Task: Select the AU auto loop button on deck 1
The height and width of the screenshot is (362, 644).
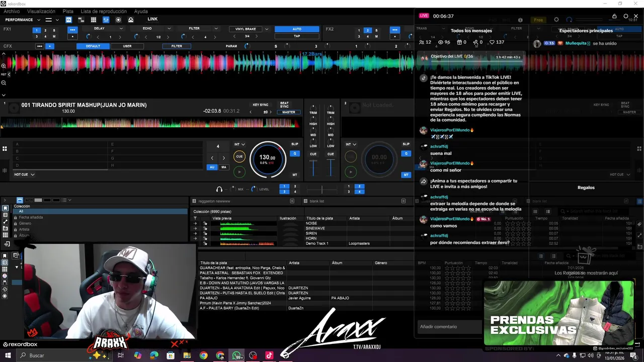Action: pos(212,167)
